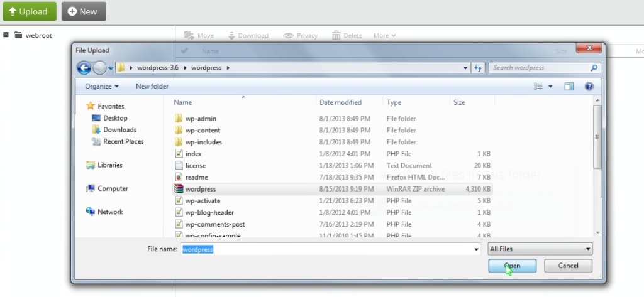This screenshot has height=297, width=644.
Task: Click the Open button
Action: click(512, 266)
